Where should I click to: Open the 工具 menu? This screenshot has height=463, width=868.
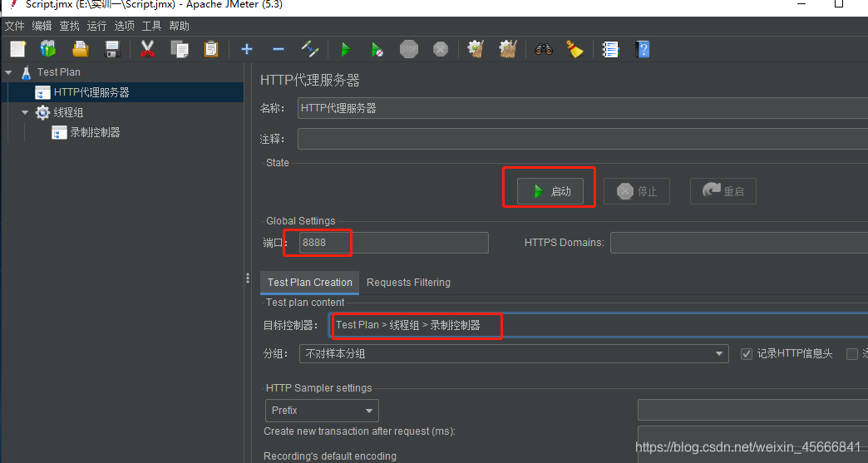click(x=151, y=26)
